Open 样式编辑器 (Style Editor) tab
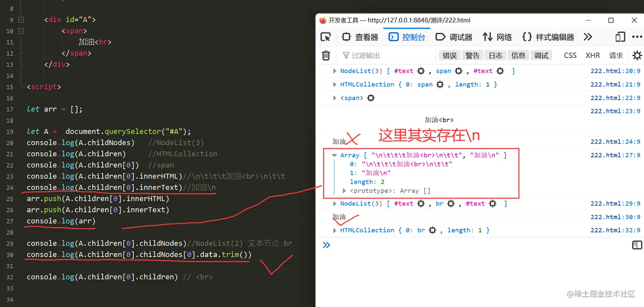Viewport: 644px width, 307px height. point(549,37)
